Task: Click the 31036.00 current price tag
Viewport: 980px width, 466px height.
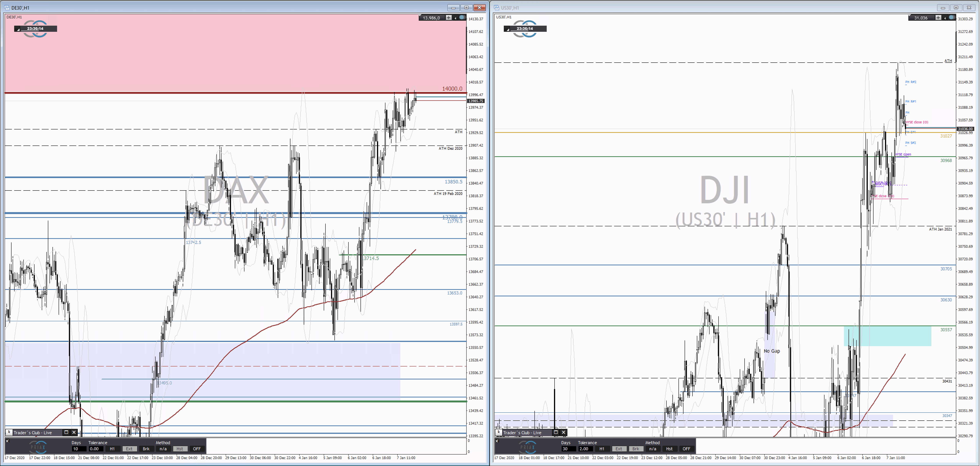Action: [x=965, y=129]
